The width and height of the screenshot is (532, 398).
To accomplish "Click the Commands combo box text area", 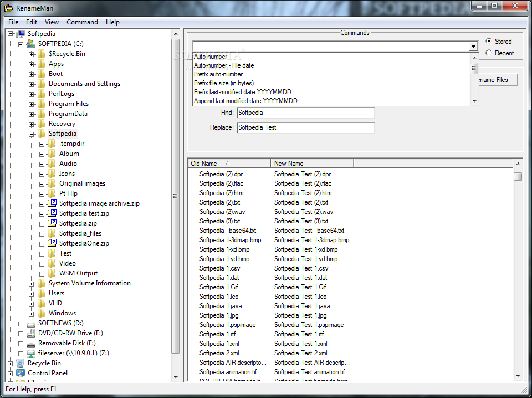I will click(x=331, y=46).
